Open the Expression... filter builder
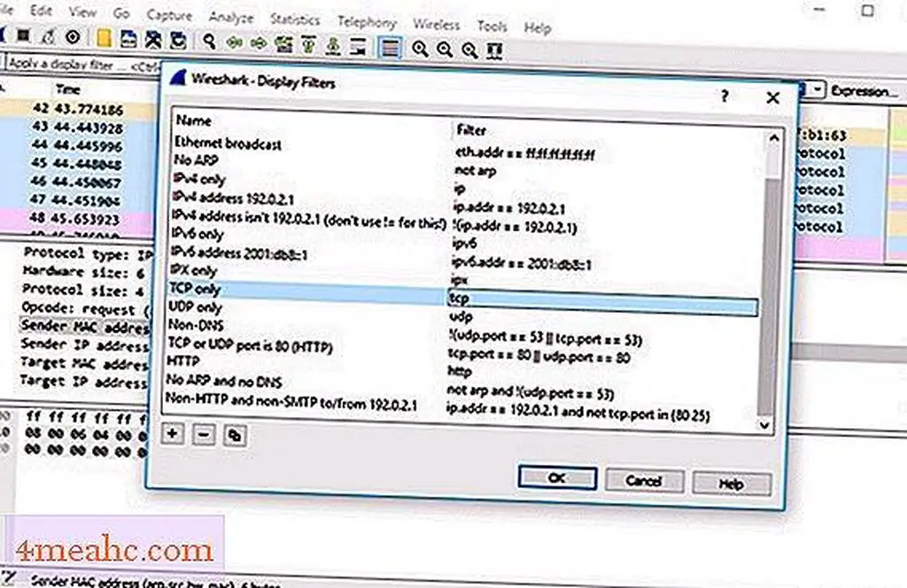Viewport: 907px width, 588px height. click(864, 91)
